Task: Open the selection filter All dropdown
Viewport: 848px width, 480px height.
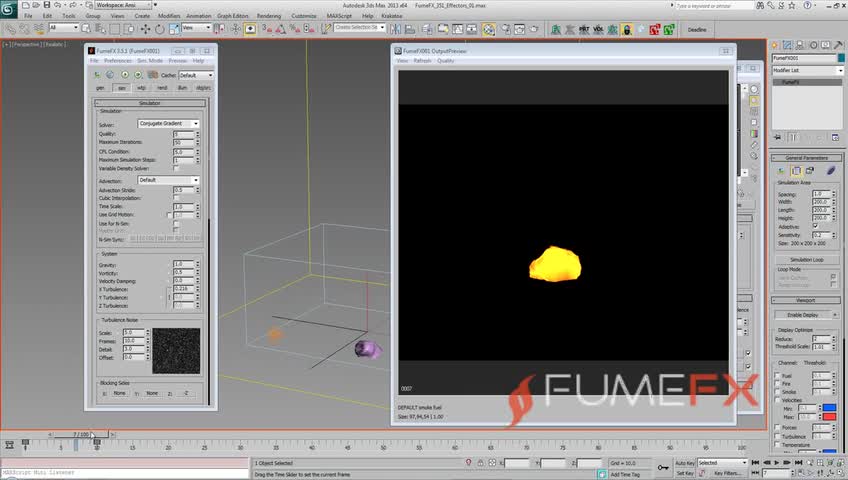Action: pos(64,27)
